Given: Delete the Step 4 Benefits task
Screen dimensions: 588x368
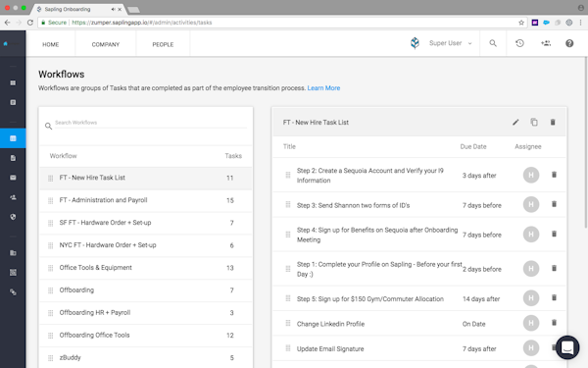Looking at the screenshot, I should point(554,234).
